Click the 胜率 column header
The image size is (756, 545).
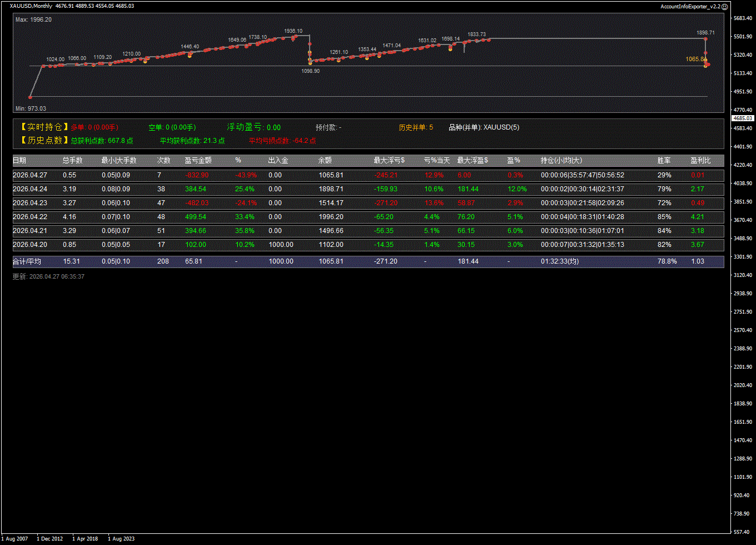pyautogui.click(x=664, y=161)
